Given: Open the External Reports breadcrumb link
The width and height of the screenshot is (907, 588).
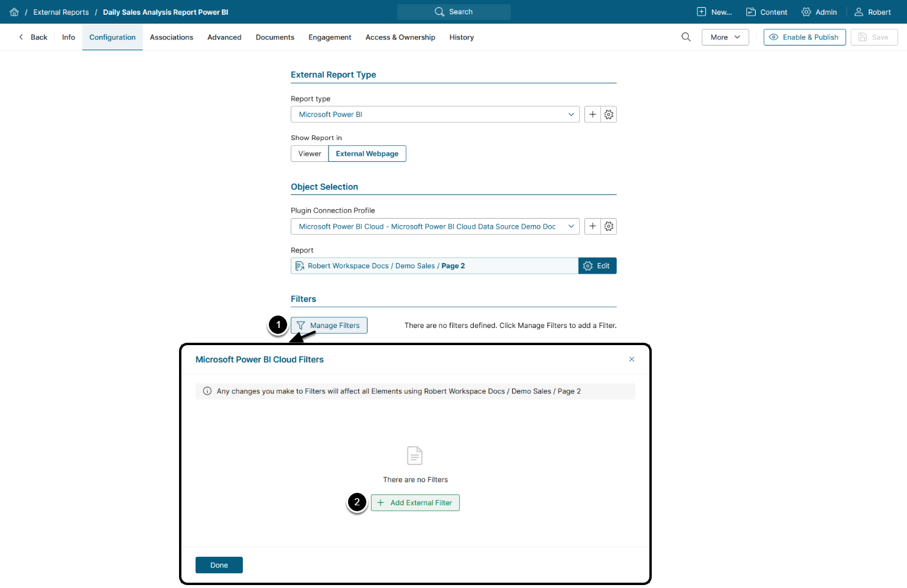Looking at the screenshot, I should coord(61,12).
